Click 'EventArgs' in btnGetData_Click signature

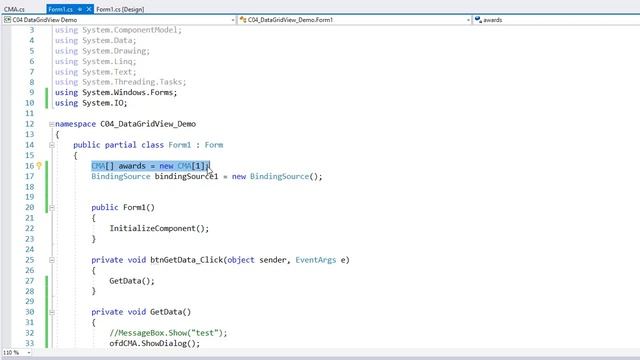click(x=316, y=260)
